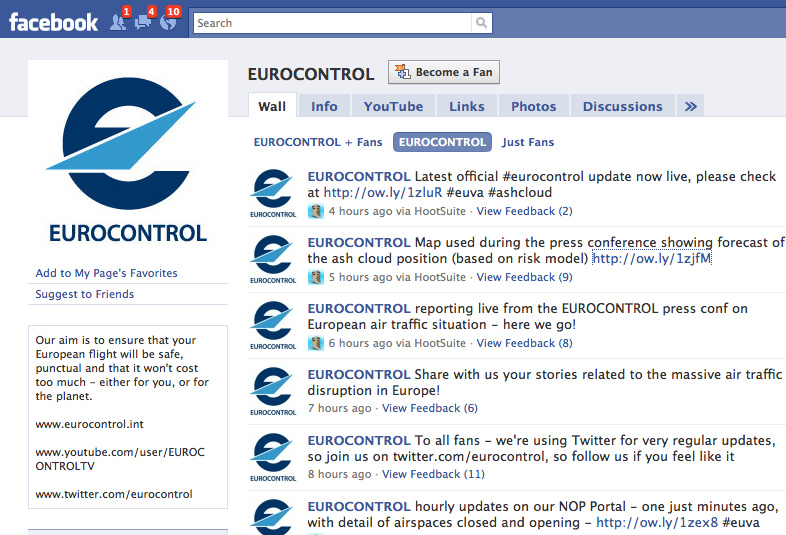Click EUROCONTROL avatar beside 'hourly updates' post
The height and width of the screenshot is (535, 786).
(273, 516)
